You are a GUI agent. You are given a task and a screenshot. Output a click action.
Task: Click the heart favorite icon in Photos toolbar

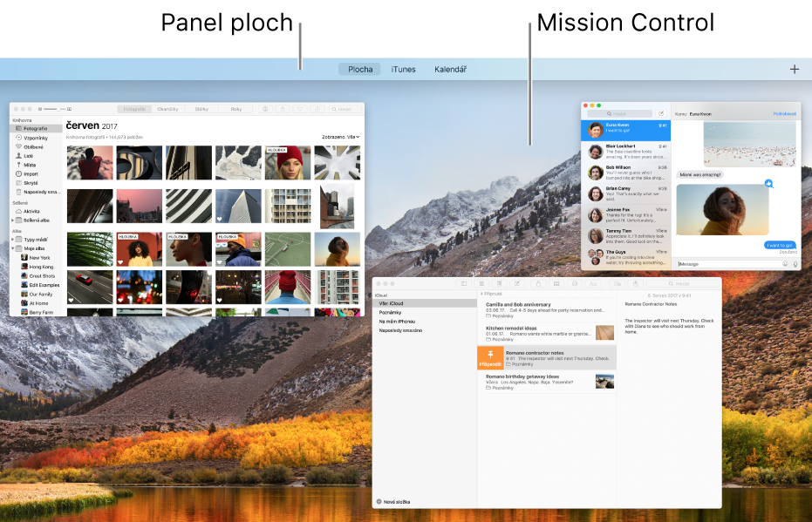coord(300,109)
